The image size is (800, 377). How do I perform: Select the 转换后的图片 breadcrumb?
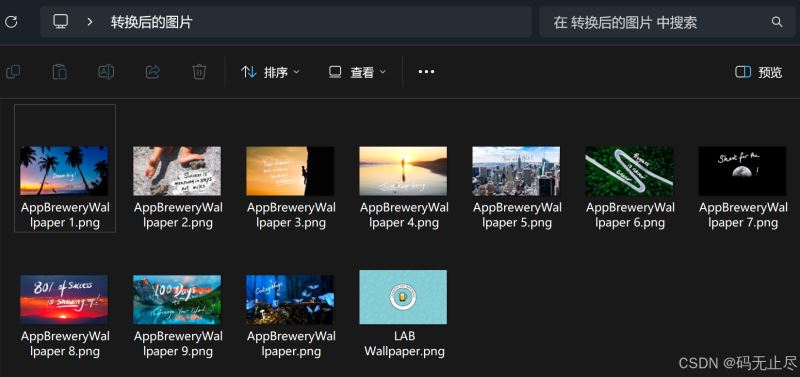click(152, 22)
